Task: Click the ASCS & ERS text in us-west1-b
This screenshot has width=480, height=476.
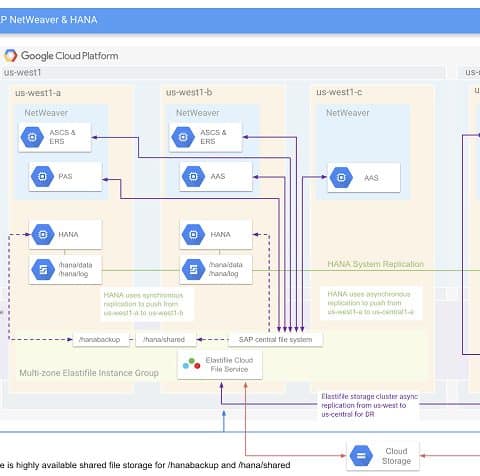Action: tap(213, 137)
